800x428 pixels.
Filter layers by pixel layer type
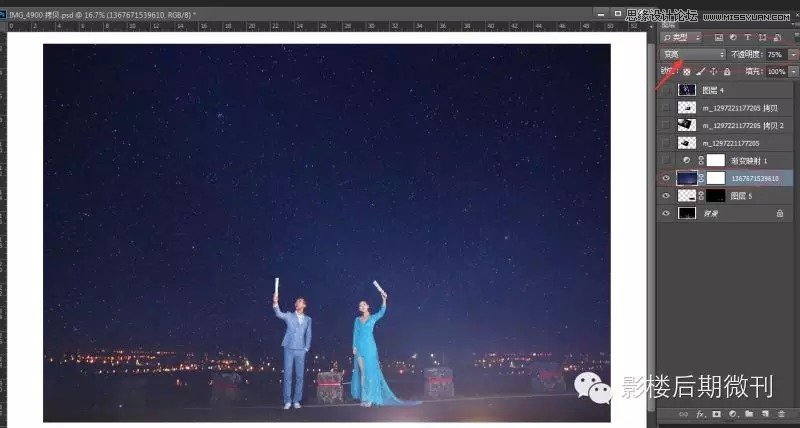click(x=719, y=37)
